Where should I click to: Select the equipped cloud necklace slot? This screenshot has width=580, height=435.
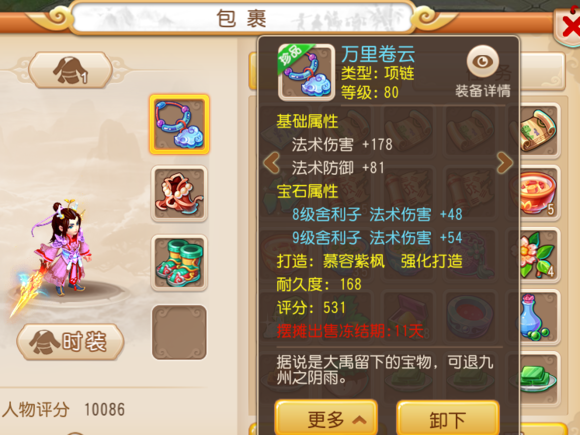point(179,124)
